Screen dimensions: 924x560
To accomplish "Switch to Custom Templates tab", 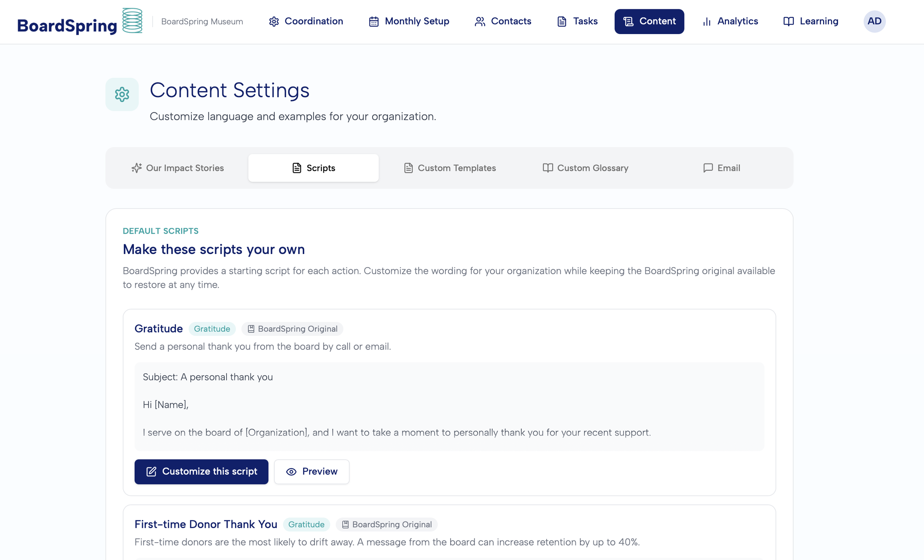I will [450, 168].
